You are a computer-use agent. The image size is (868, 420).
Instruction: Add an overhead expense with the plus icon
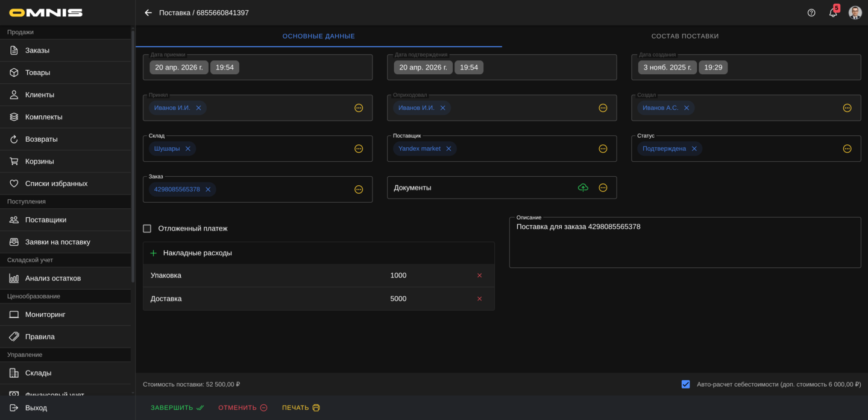(153, 253)
